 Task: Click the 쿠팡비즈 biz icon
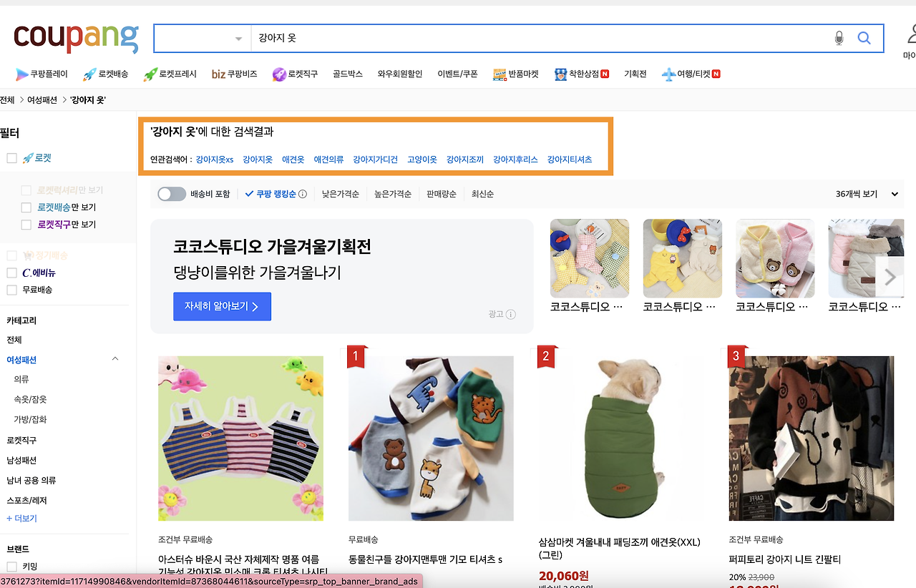click(235, 73)
